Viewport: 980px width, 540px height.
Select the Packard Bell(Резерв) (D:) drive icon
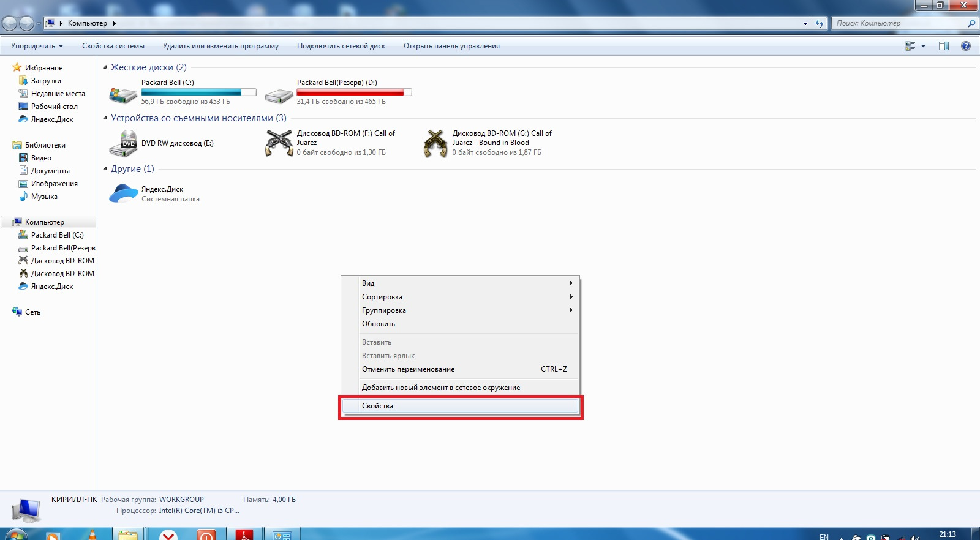tap(279, 95)
